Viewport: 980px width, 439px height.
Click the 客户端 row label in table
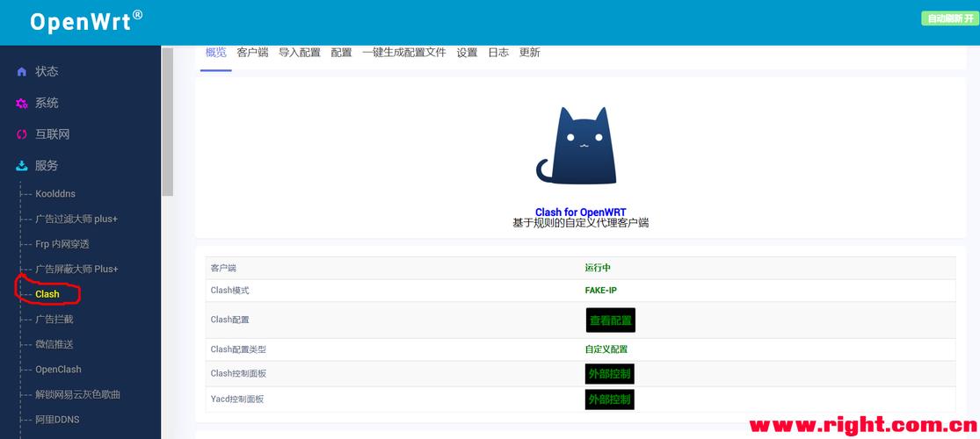point(223,268)
